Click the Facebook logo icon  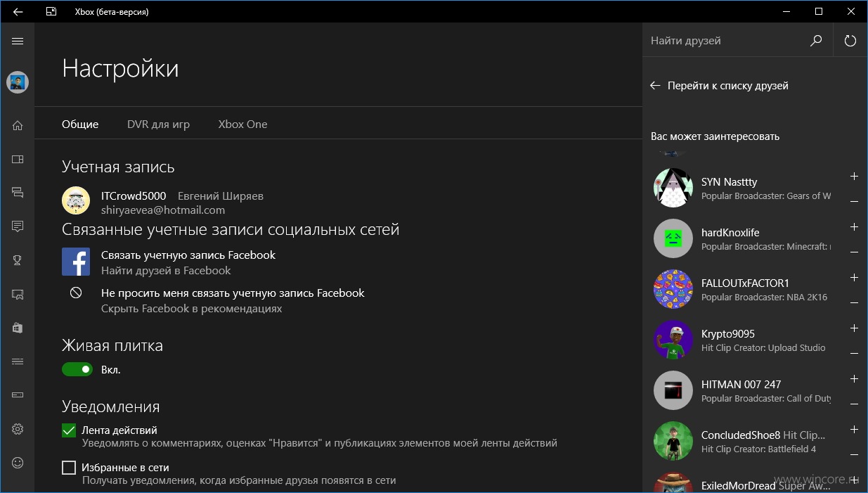click(76, 262)
